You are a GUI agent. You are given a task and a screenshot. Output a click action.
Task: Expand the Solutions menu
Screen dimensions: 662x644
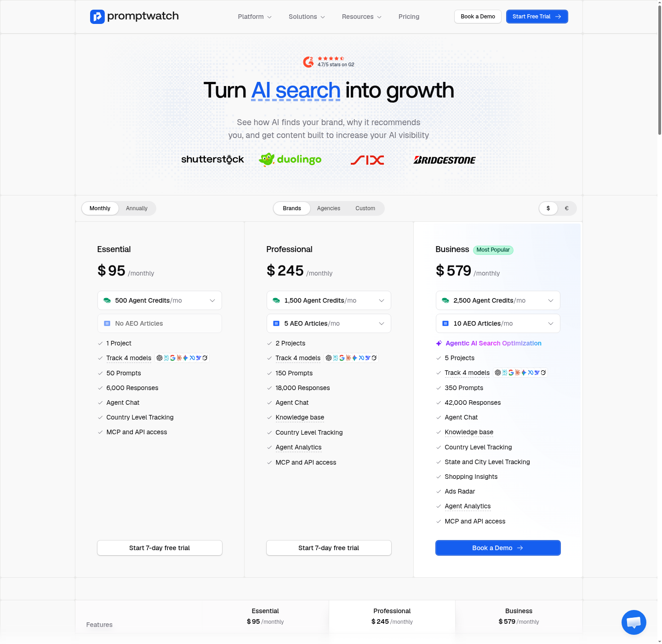click(307, 17)
